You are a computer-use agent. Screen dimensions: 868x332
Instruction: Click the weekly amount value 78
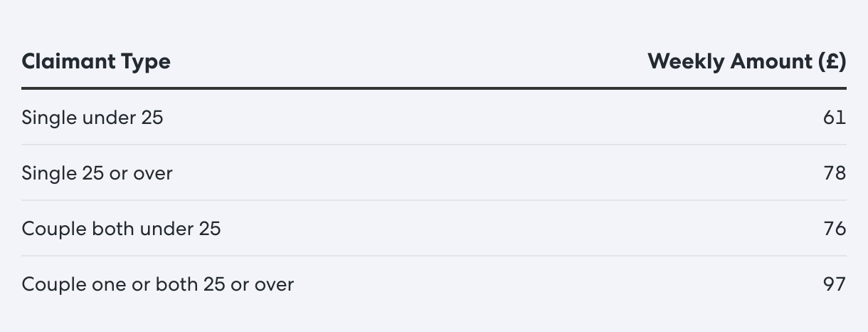(x=835, y=172)
